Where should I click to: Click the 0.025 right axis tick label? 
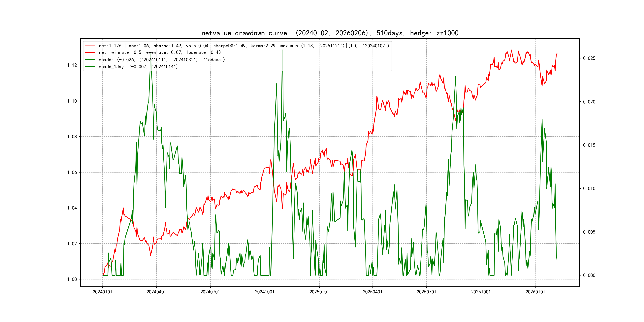(589, 58)
